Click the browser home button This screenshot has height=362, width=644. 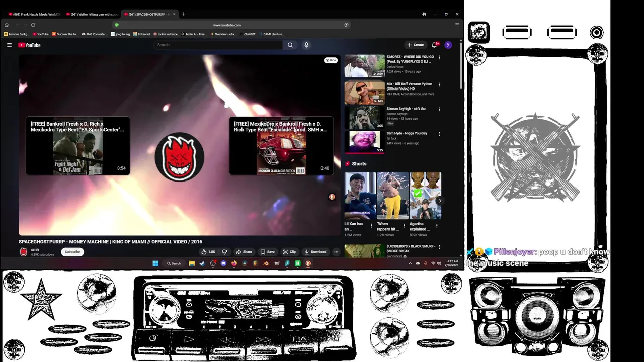[x=7, y=25]
